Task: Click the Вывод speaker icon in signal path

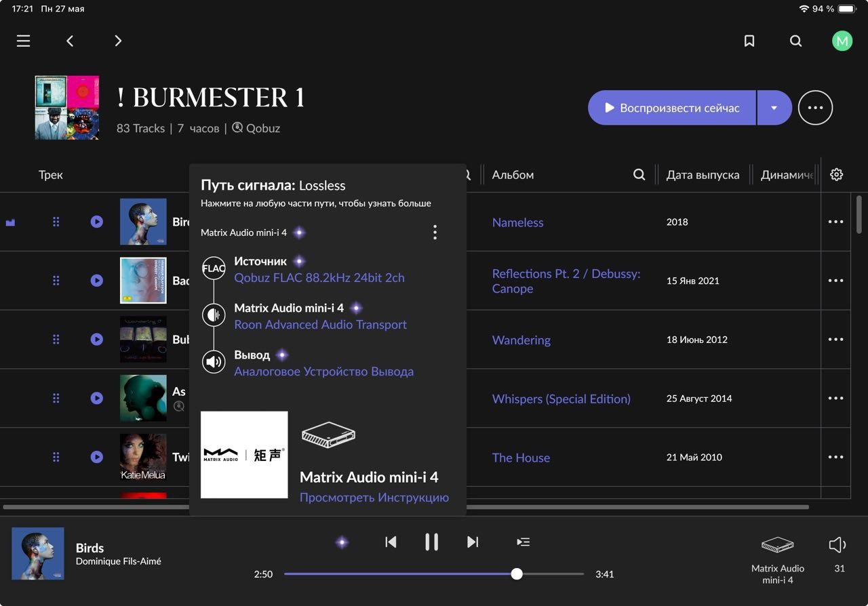Action: pyautogui.click(x=214, y=362)
